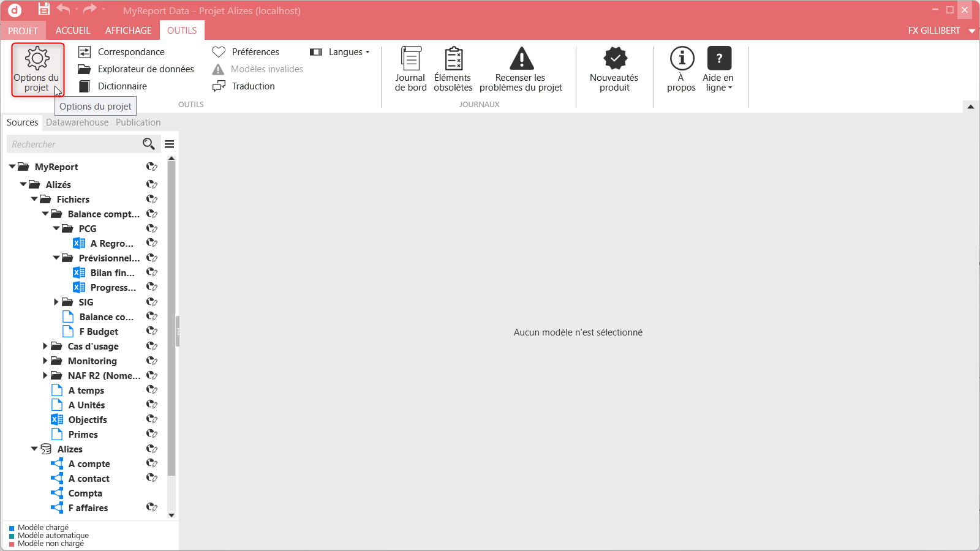Click the status icon beside Objectifs
Viewport: 980px width, 551px height.
pyautogui.click(x=152, y=419)
